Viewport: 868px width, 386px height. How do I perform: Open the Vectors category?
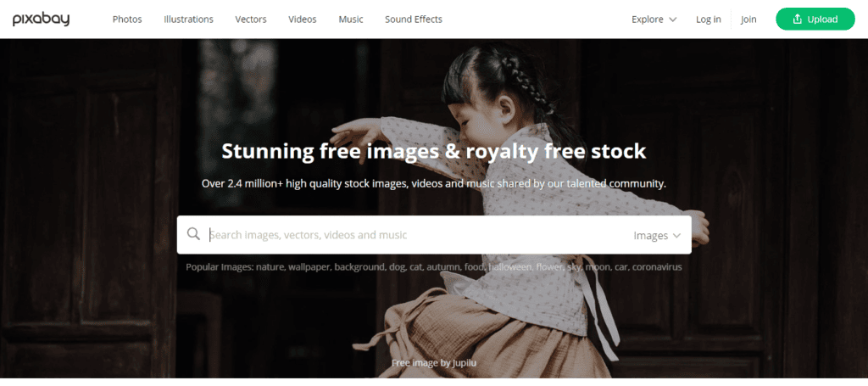[x=251, y=20]
